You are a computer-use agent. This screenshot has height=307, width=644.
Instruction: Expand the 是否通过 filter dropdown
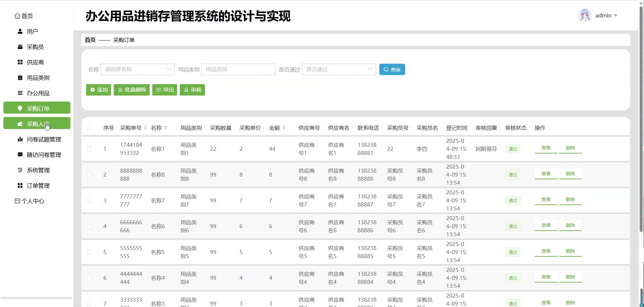tap(339, 69)
